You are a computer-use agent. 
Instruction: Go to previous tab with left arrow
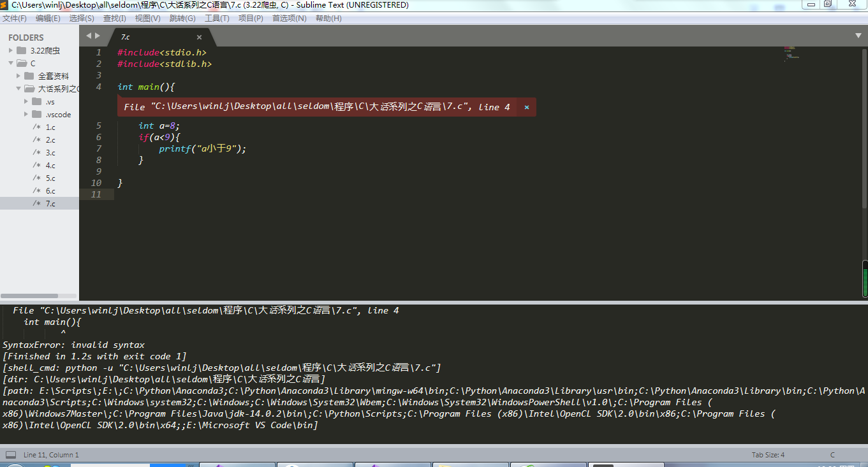pyautogui.click(x=89, y=36)
